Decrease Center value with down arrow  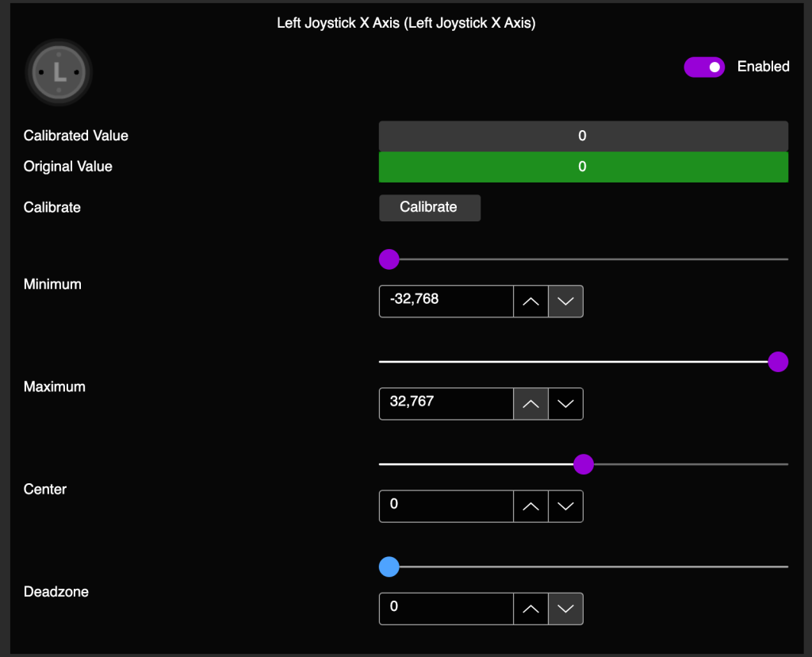565,506
